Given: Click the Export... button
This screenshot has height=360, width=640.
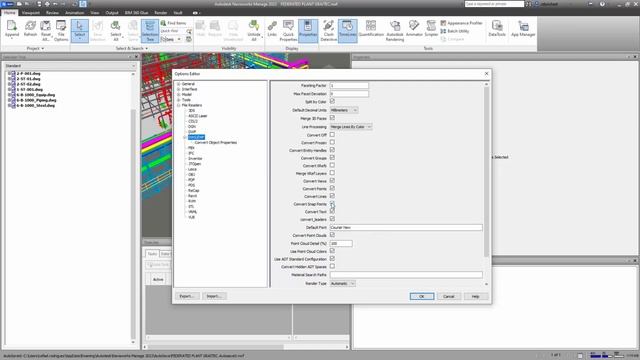Looking at the screenshot, I should click(187, 296).
